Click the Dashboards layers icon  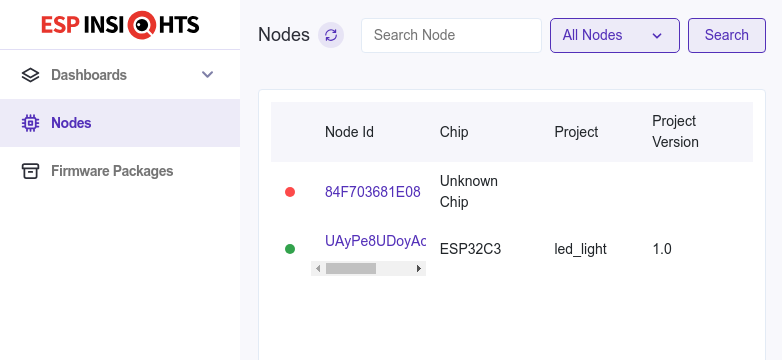30,75
